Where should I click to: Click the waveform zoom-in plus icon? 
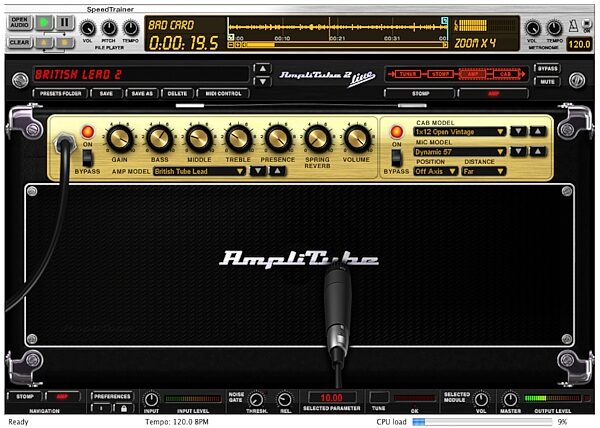pyautogui.click(x=238, y=45)
